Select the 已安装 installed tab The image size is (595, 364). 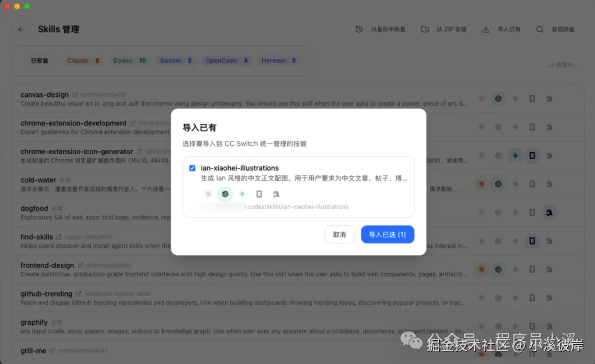pyautogui.click(x=40, y=61)
